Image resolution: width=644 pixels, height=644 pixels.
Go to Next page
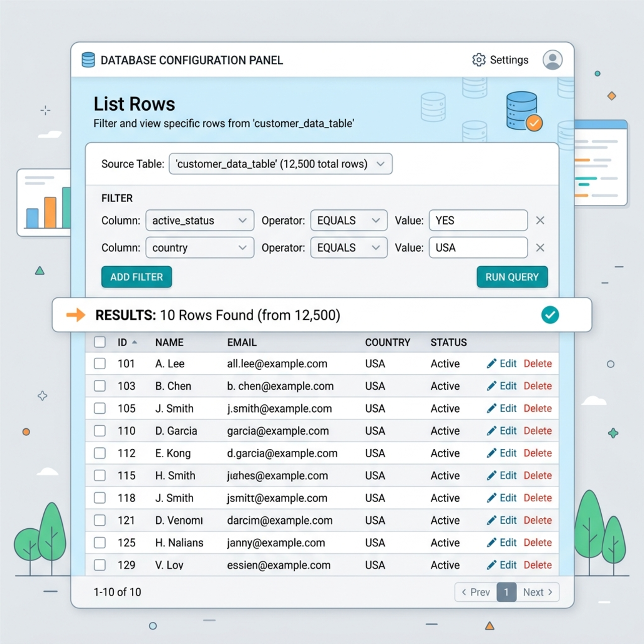[x=538, y=592]
